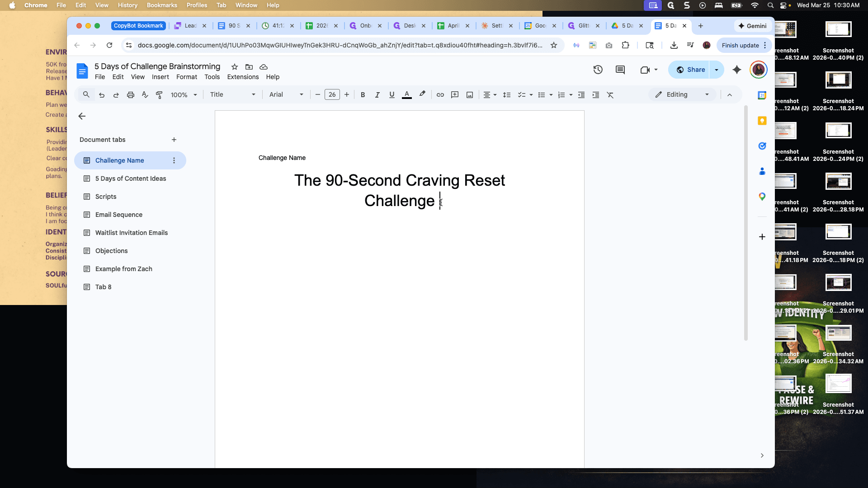Add a new document tab
The width and height of the screenshot is (868, 488).
174,140
